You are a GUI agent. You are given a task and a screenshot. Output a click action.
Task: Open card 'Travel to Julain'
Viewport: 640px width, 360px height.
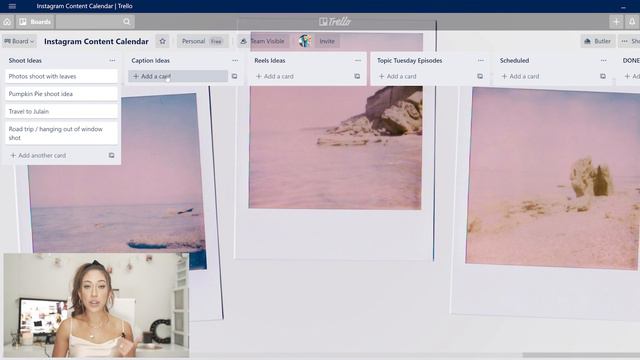point(62,111)
